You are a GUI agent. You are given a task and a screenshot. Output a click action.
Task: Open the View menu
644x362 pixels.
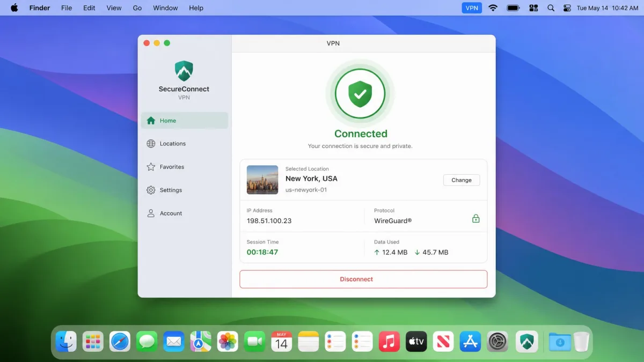click(114, 8)
